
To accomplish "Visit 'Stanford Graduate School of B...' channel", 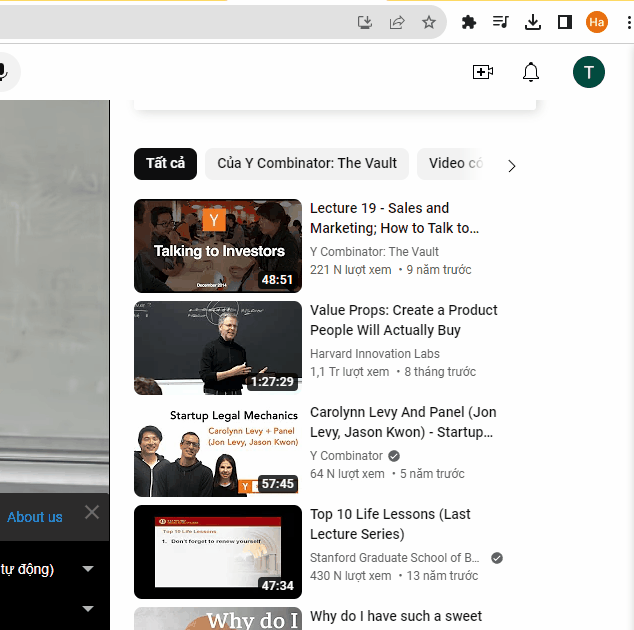I will (x=395, y=558).
